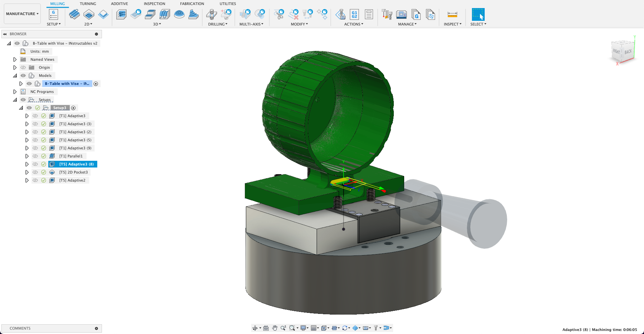Click the Pan hand icon
Screen dimensions: 644x334
[275, 328]
